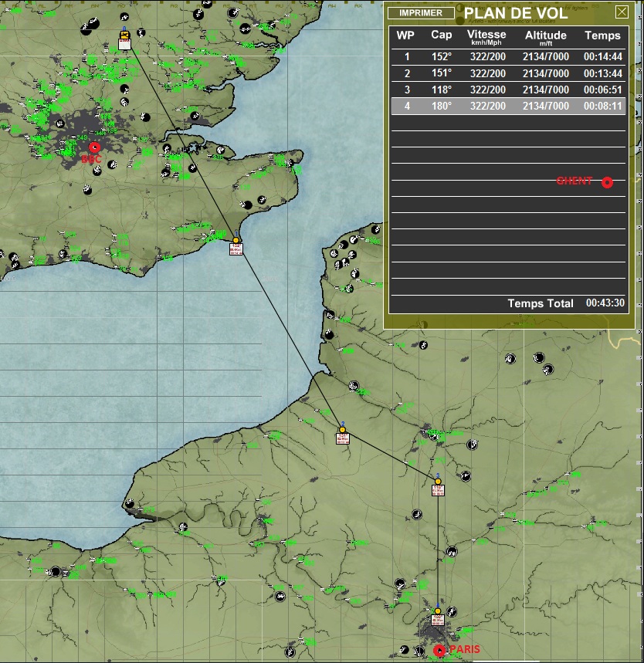Select waypoint 4 yellow marker above Paris
The image size is (644, 663).
coord(438,611)
